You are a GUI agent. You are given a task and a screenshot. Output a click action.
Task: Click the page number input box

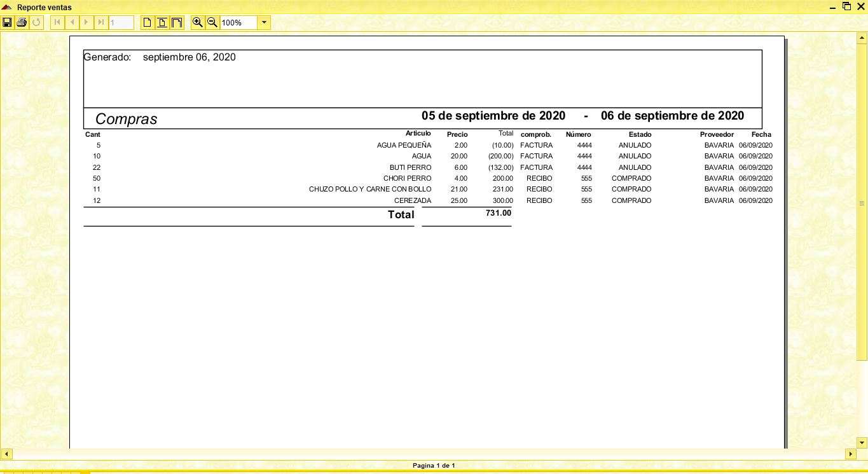[121, 22]
